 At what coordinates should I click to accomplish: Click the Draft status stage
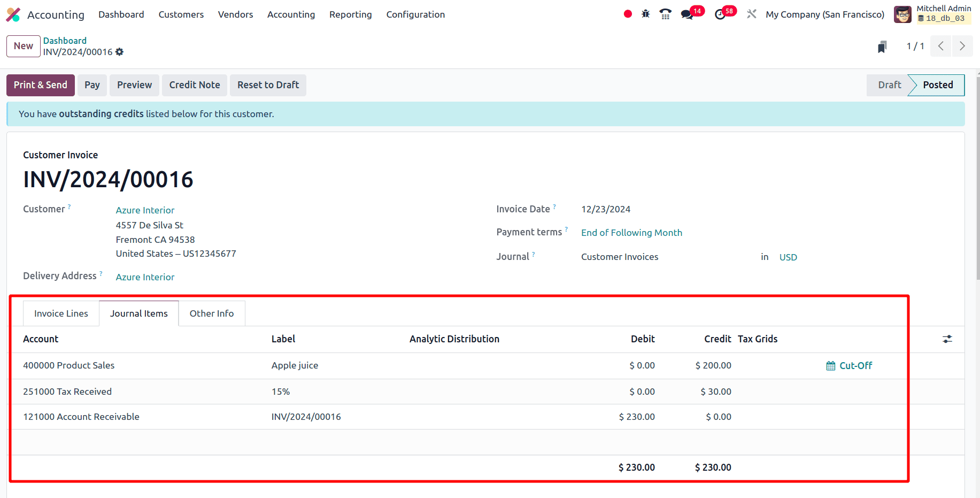click(889, 85)
